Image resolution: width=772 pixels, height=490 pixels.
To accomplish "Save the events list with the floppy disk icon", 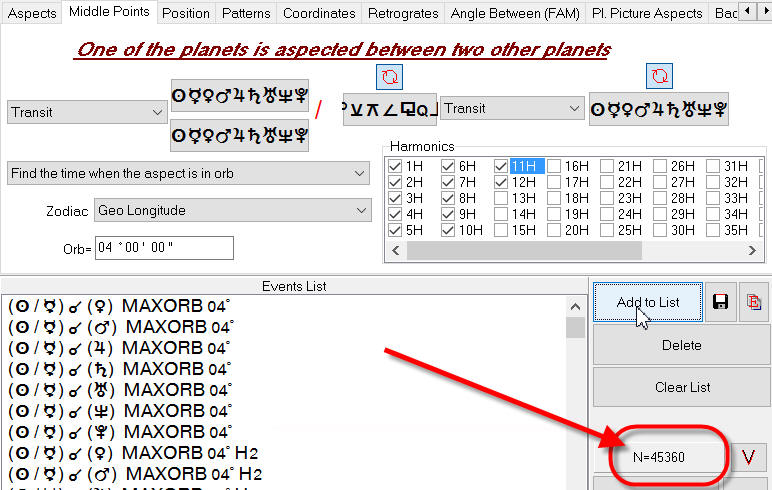I will pos(720,302).
